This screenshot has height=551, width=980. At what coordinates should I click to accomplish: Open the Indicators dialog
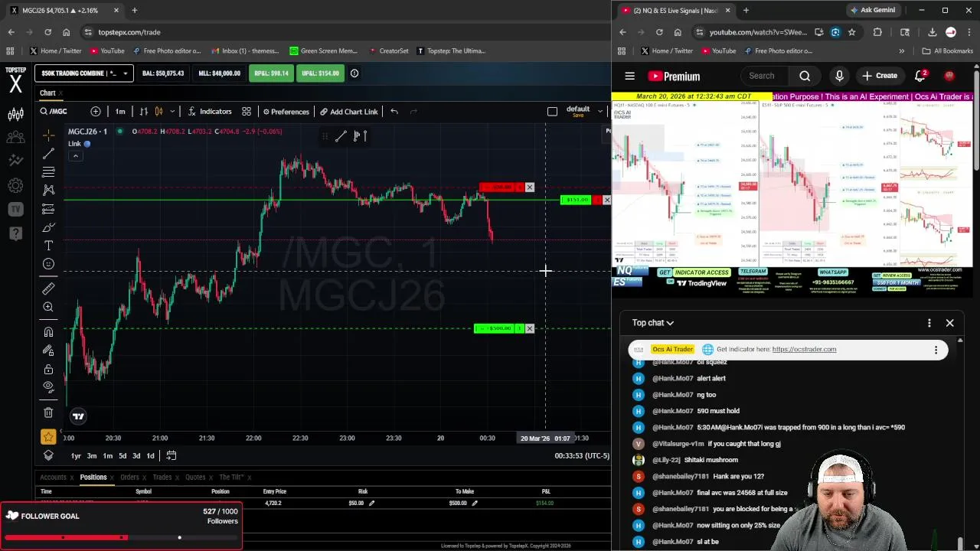[x=210, y=112]
